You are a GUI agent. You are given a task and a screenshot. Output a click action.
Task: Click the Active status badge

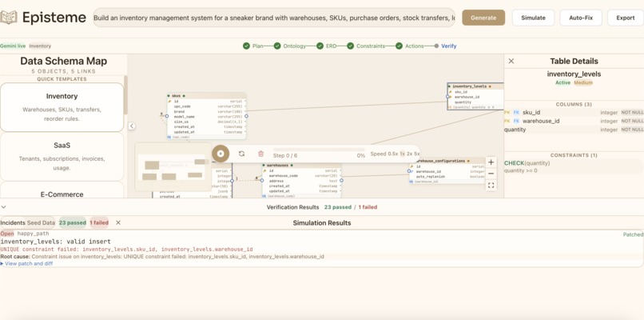563,82
